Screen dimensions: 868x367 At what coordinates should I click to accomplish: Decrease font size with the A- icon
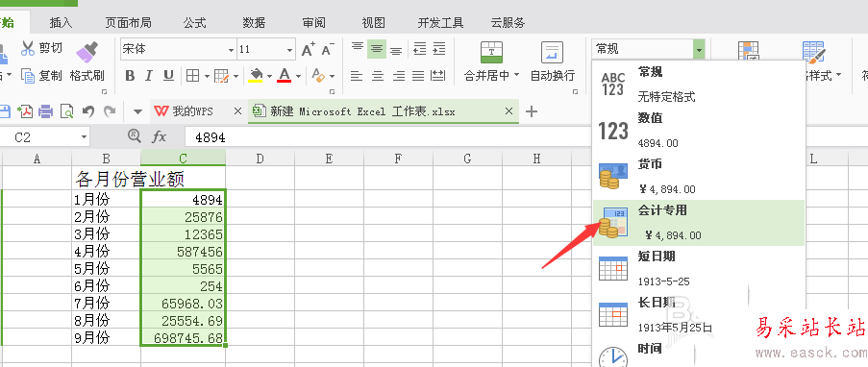pos(328,49)
